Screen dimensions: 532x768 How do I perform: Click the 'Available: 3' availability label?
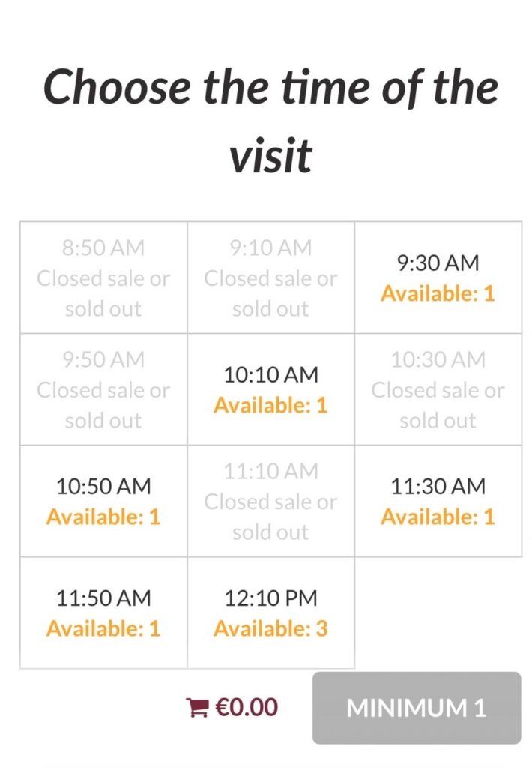270,628
